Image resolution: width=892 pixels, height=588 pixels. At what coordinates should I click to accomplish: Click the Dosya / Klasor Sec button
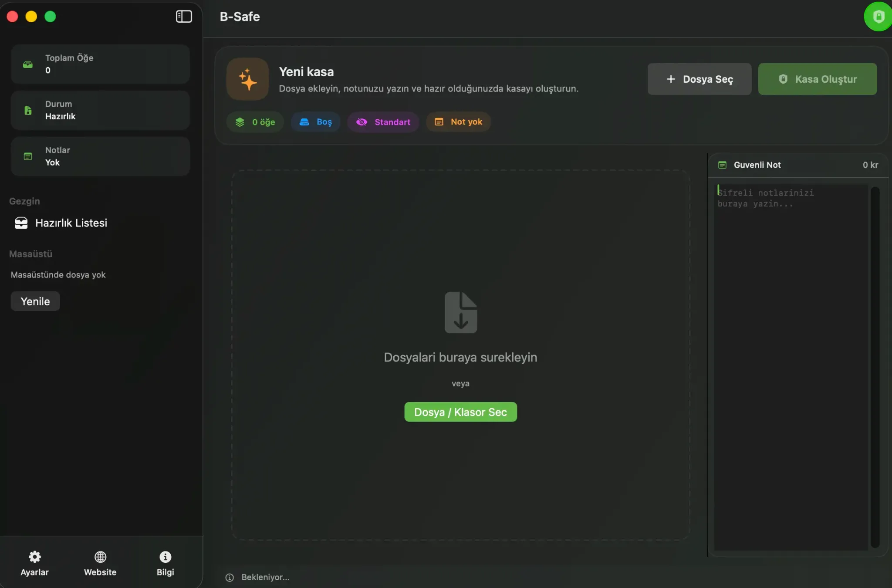click(x=460, y=412)
